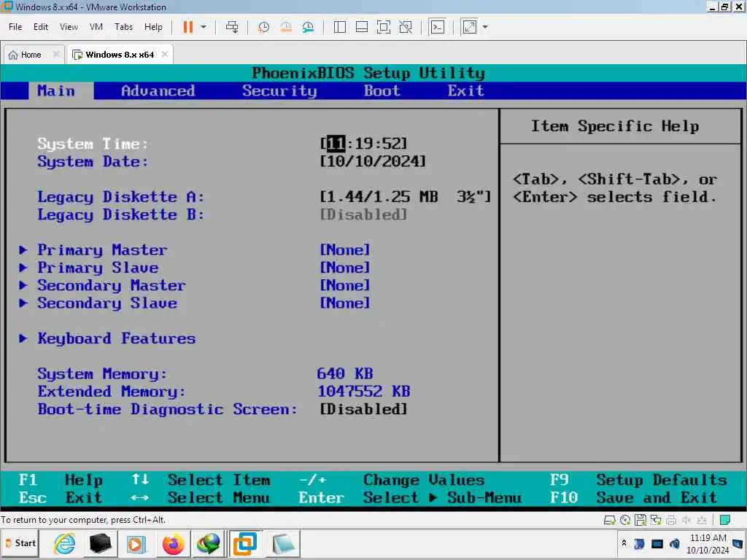Close the Windows 8.x x64 tab
This screenshot has width=747, height=560.
[165, 54]
